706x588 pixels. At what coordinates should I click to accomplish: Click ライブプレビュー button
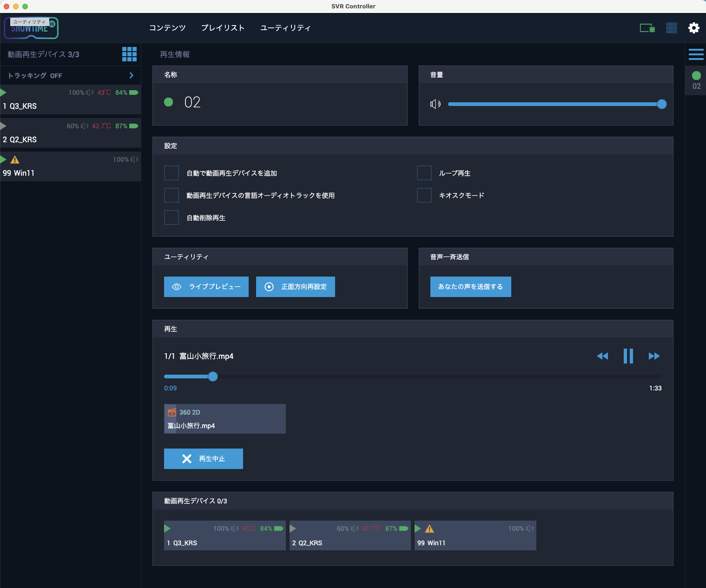click(x=206, y=287)
